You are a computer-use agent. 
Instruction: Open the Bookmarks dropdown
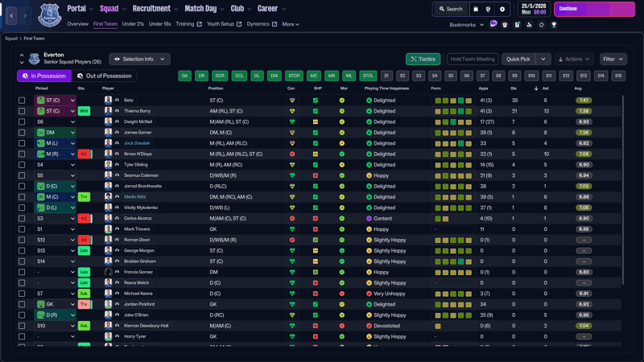tap(467, 25)
